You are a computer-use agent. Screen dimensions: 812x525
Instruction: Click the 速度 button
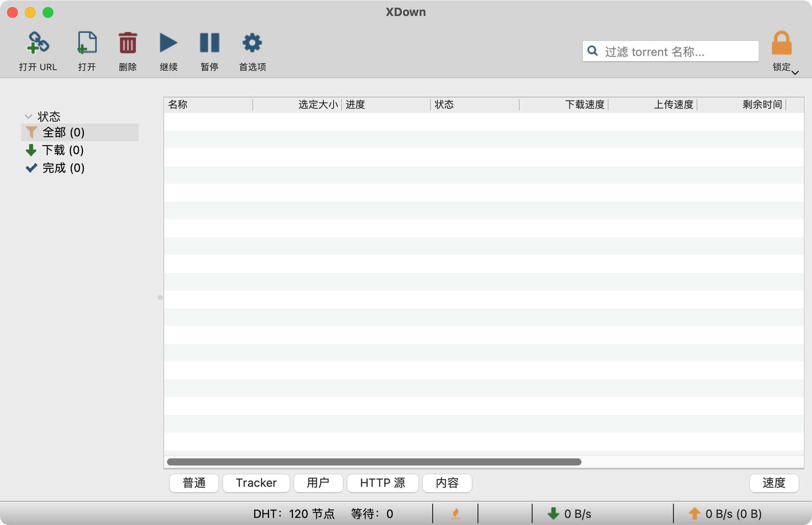point(774,483)
